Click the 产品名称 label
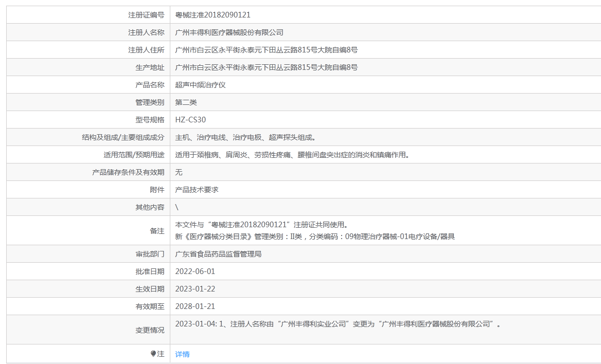Viewport: 601px width, 364px height. click(x=150, y=85)
